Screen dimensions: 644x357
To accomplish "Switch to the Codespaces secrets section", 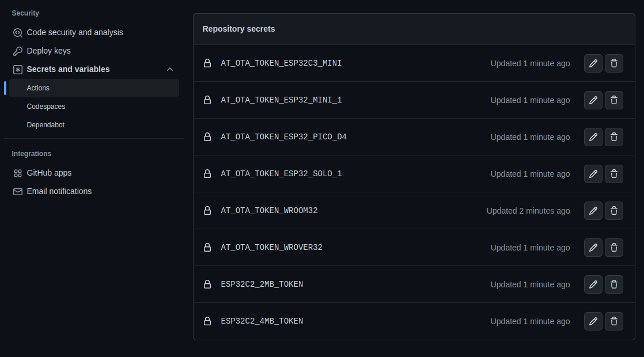I will 46,106.
